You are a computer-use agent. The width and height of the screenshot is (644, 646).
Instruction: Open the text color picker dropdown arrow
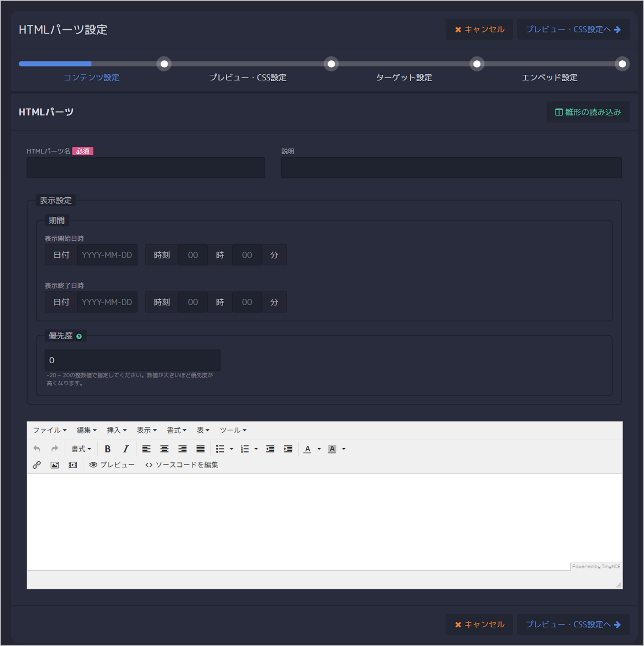(319, 449)
